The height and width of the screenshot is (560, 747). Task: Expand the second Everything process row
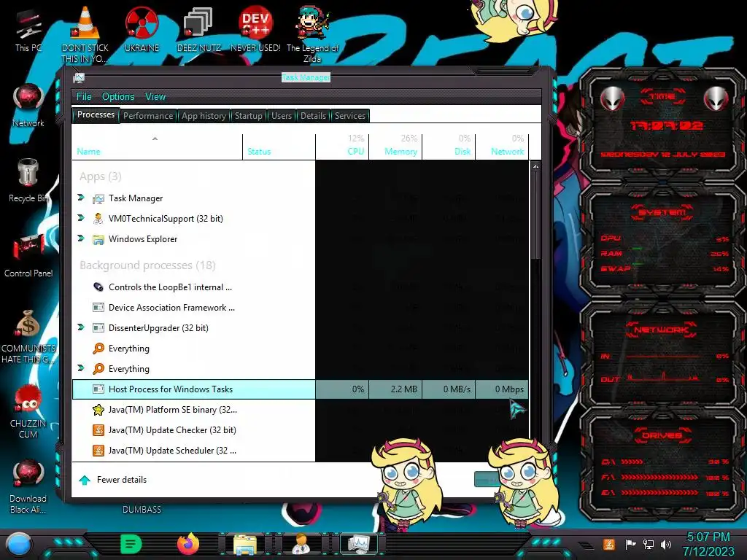tap(81, 368)
